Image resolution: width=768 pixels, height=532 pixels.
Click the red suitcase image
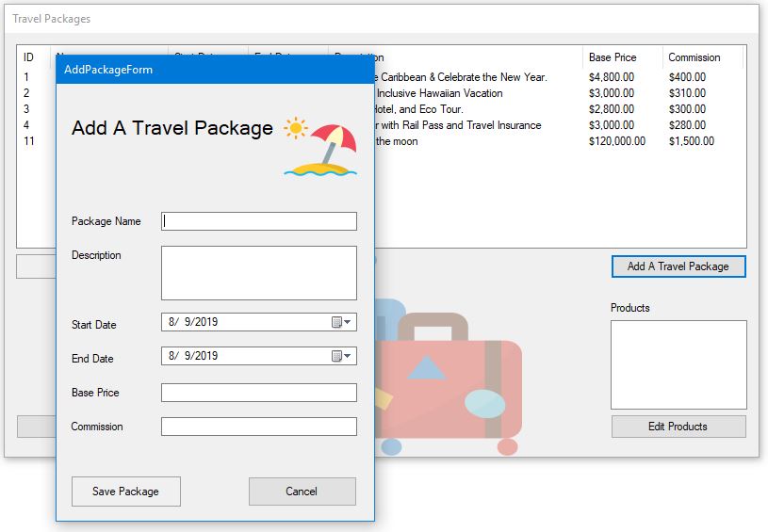pos(457,386)
